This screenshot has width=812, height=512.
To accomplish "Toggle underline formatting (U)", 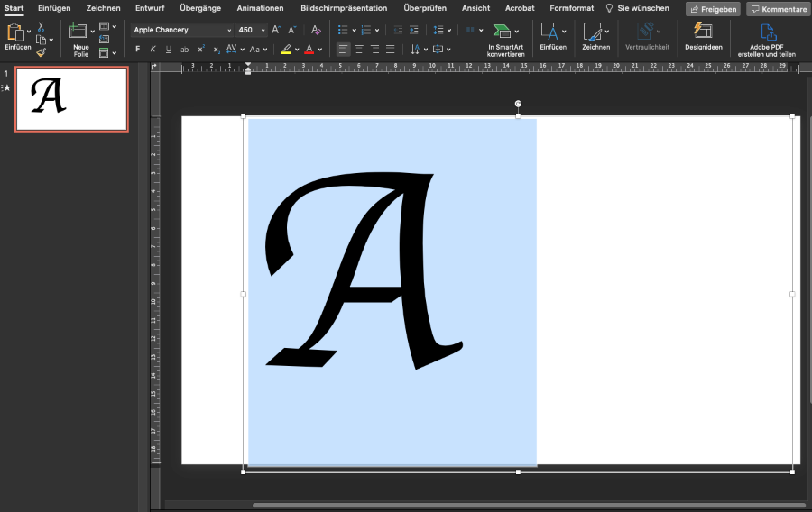I will [x=169, y=49].
